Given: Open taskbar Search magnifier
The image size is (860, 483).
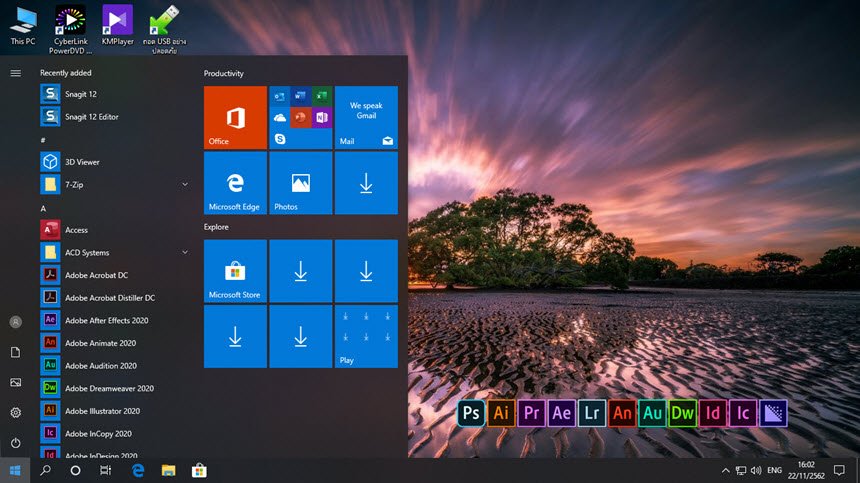Looking at the screenshot, I should tap(46, 470).
